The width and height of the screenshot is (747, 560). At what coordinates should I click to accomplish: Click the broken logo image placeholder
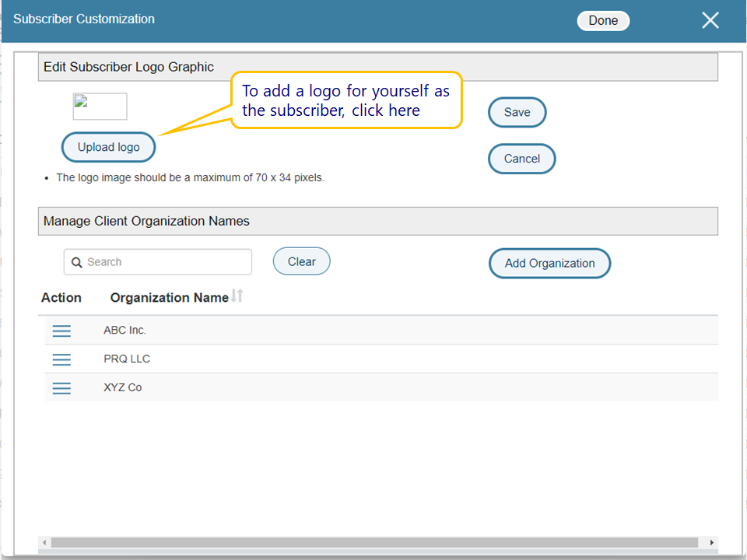coord(100,107)
